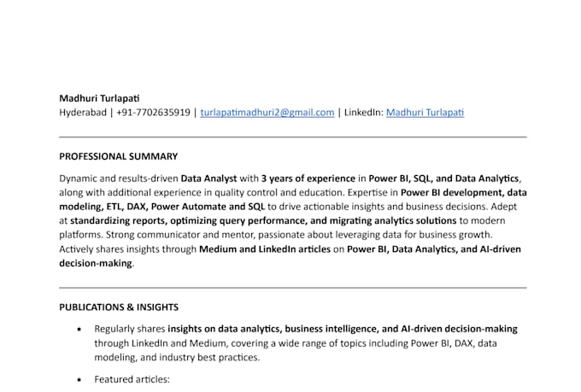
Task: Click the horizontal divider above PROFESSIONAL SUMMARY
Action: pos(292,137)
